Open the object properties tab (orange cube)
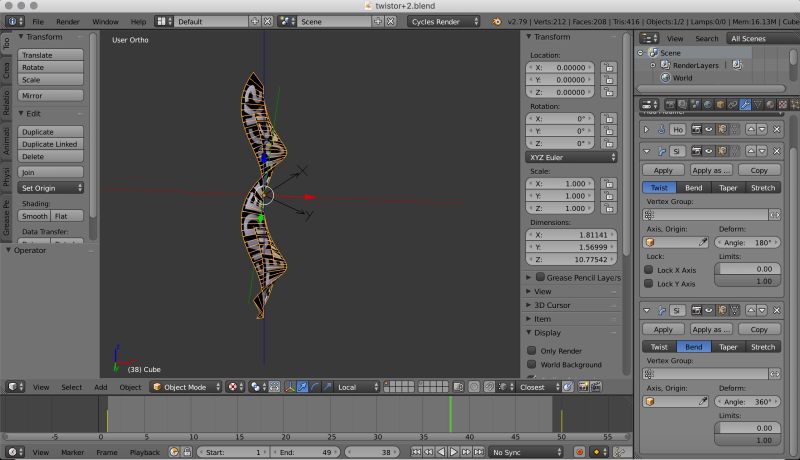 [720, 105]
